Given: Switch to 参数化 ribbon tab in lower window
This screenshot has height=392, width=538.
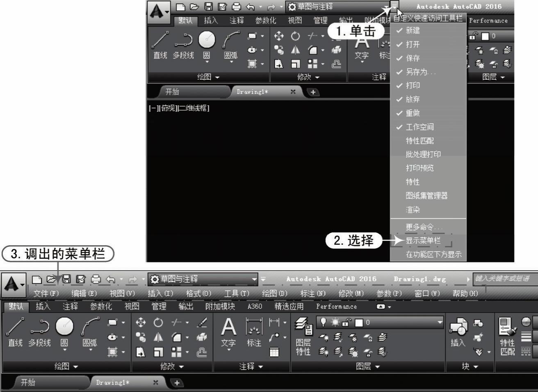Looking at the screenshot, I should [101, 306].
